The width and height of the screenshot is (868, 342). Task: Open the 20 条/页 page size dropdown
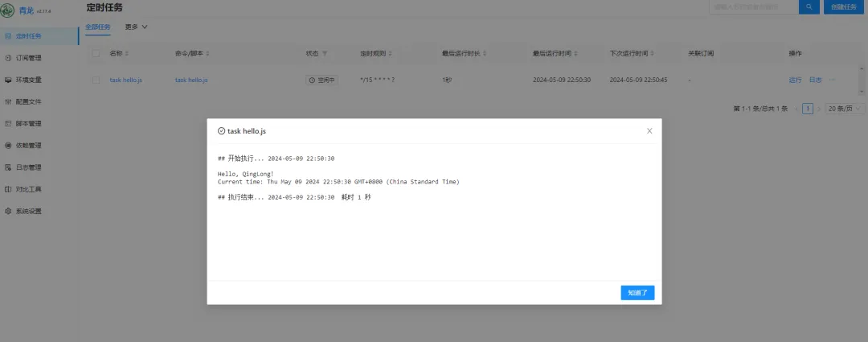(x=845, y=108)
